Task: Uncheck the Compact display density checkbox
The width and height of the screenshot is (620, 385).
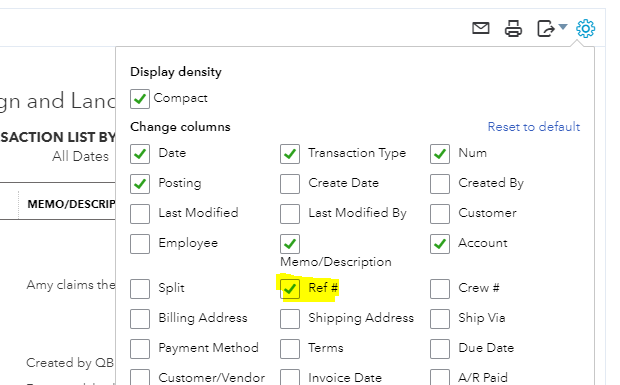Action: click(140, 99)
